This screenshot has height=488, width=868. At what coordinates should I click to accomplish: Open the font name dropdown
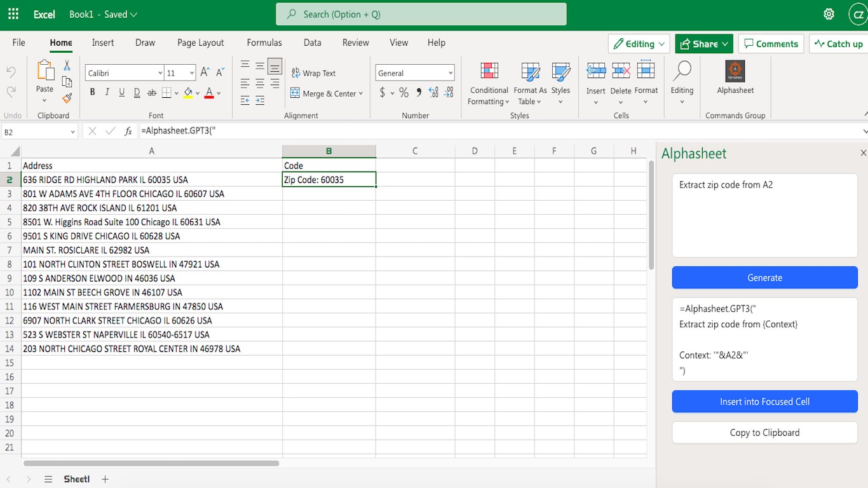point(160,73)
